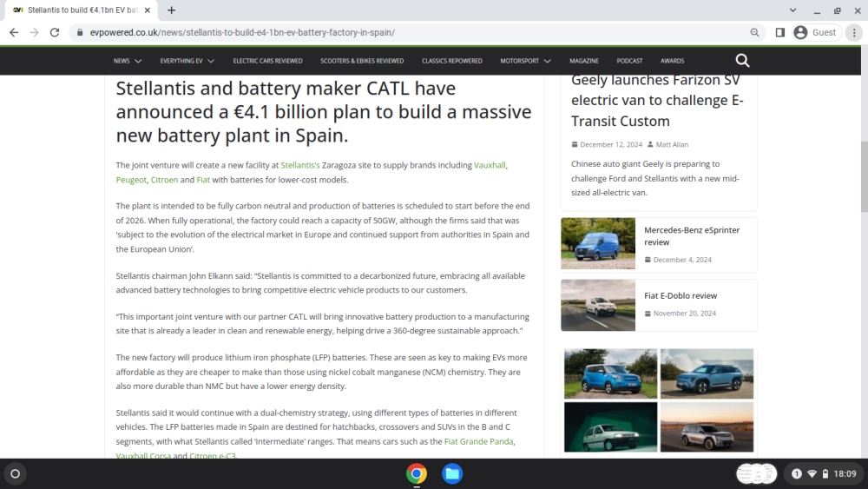Expand the MOTORSPORT menu
The image size is (868, 489).
[x=525, y=61]
